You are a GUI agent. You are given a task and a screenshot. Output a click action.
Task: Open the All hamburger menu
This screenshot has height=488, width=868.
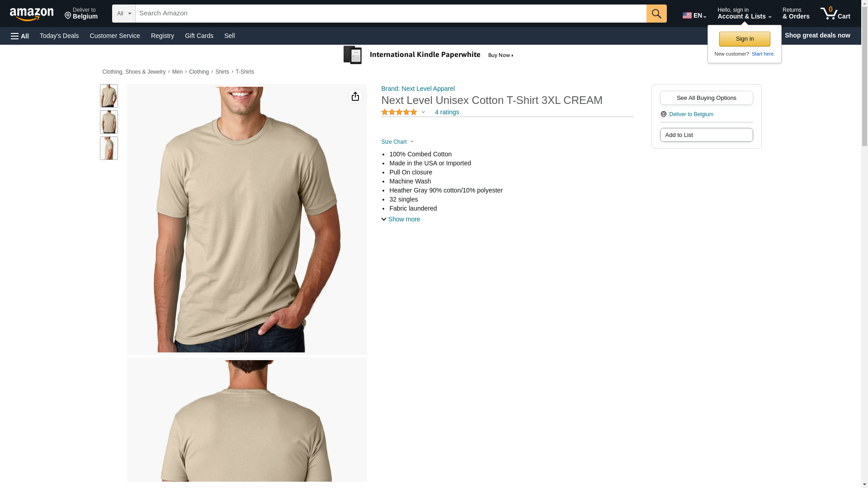pos(20,36)
